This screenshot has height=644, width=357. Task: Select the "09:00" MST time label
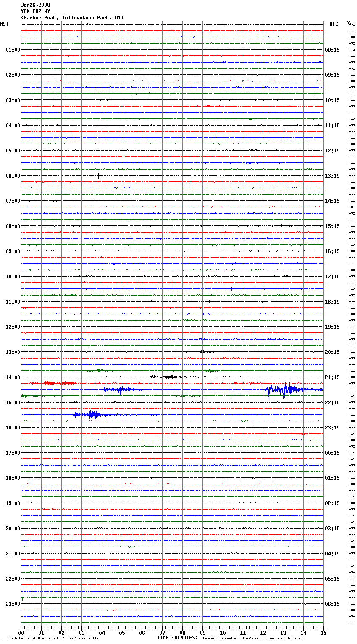pos(13,251)
